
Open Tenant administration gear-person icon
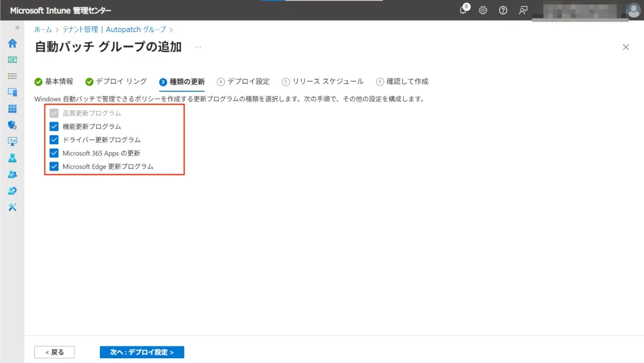(12, 191)
